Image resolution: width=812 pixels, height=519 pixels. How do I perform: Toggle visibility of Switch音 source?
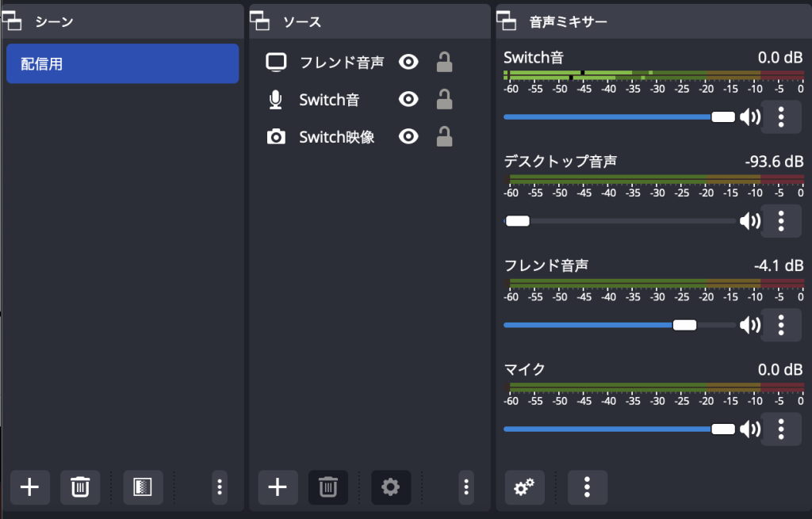(x=408, y=99)
